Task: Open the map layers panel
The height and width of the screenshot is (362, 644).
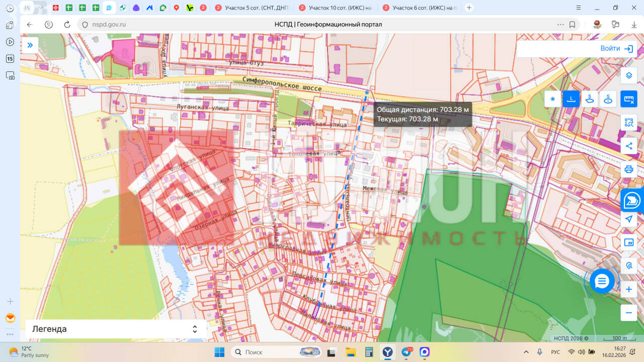Action: click(x=628, y=76)
